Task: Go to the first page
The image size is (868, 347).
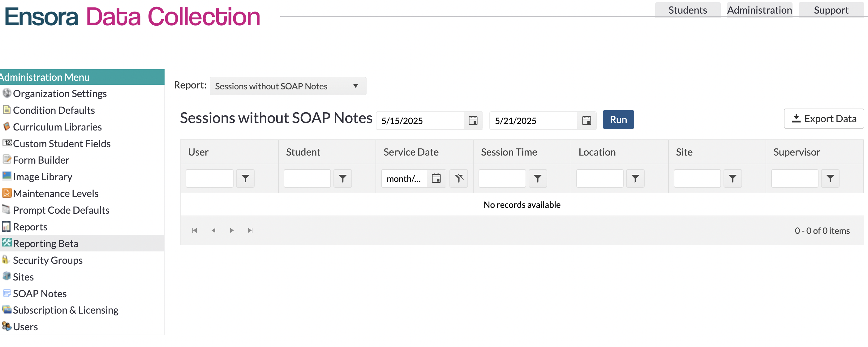Action: (x=195, y=230)
